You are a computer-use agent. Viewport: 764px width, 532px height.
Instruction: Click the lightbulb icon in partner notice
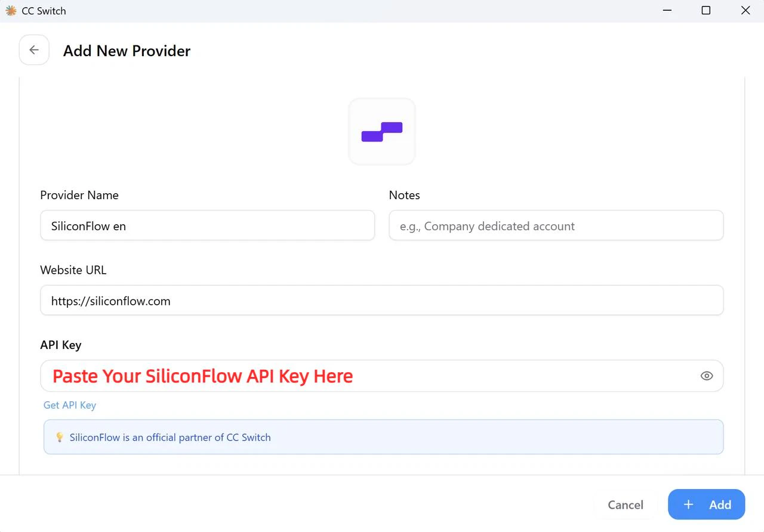[x=60, y=437]
